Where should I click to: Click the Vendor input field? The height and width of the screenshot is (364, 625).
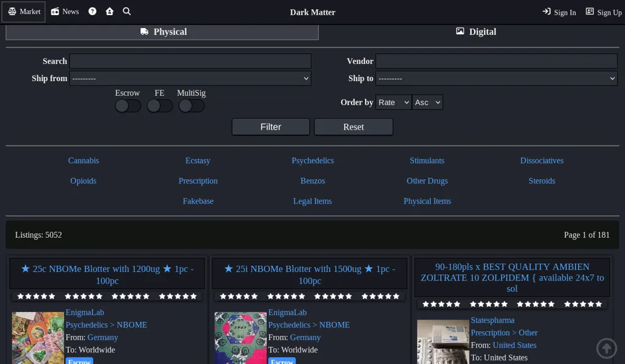[496, 61]
